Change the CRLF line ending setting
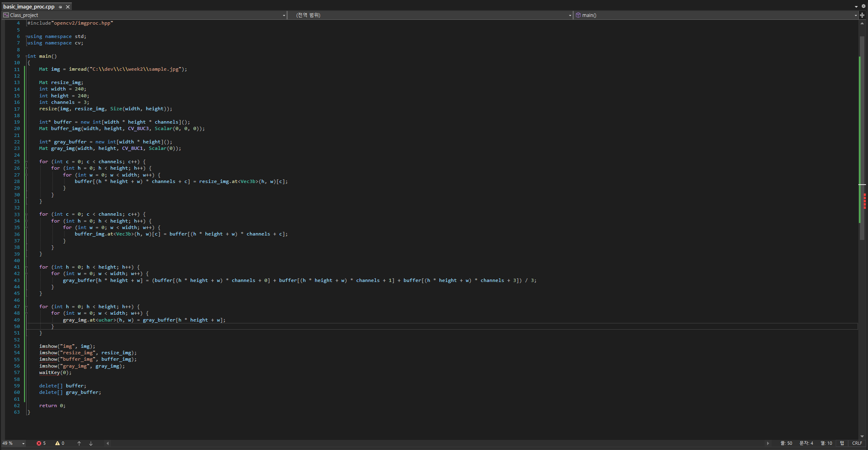This screenshot has width=868, height=450. tap(857, 443)
